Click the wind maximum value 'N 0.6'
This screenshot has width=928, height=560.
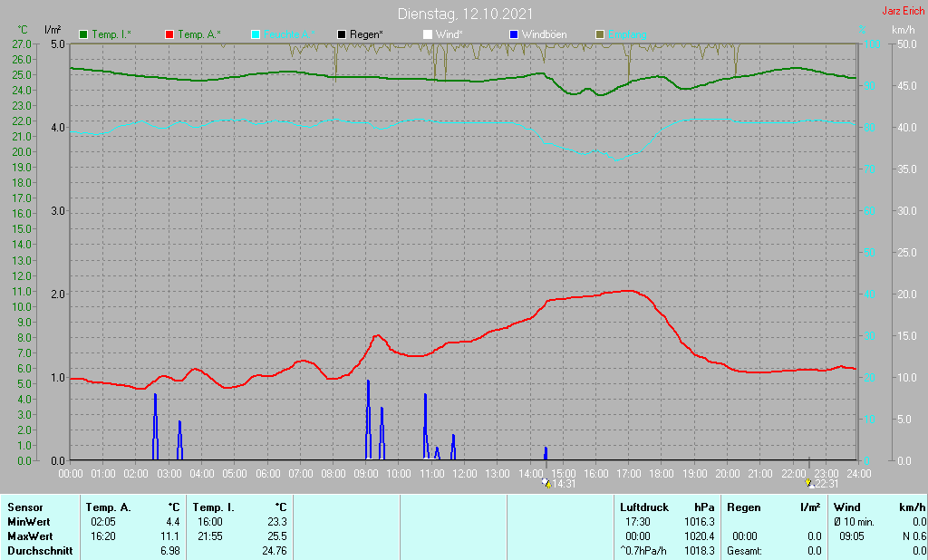click(913, 536)
